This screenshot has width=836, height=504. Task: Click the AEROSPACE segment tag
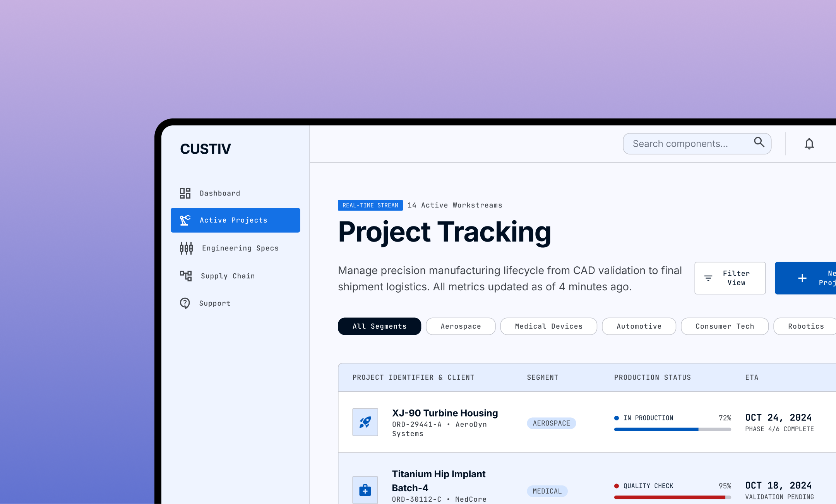click(x=552, y=423)
